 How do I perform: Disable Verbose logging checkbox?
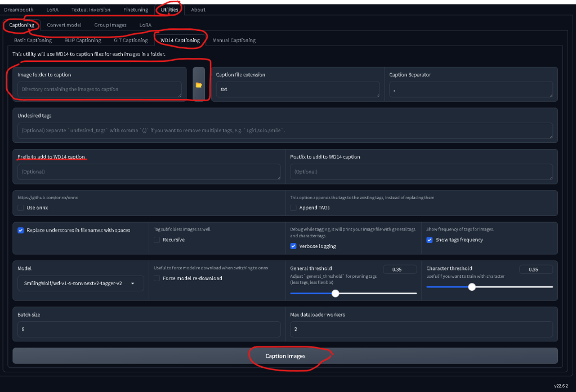[293, 246]
